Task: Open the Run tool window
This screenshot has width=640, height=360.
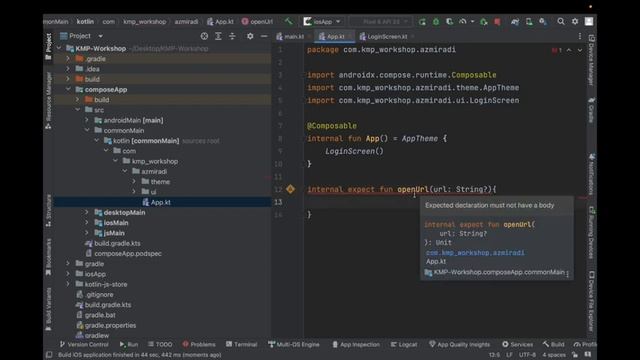Action: (x=129, y=344)
